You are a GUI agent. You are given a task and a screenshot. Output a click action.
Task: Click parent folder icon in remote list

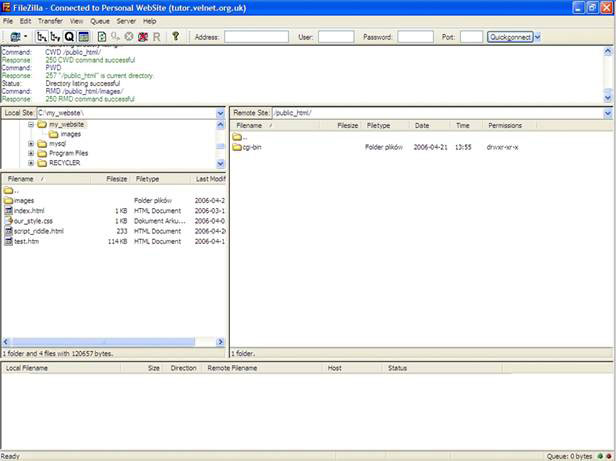[x=237, y=137]
